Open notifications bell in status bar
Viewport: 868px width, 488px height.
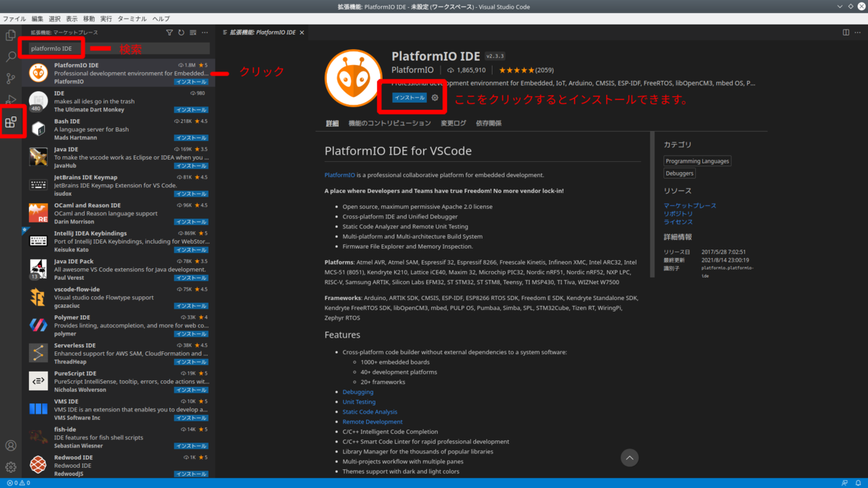[858, 483]
